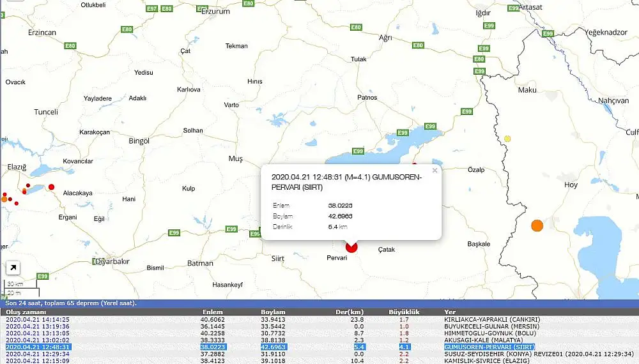The width and height of the screenshot is (639, 364).
Task: Click the Nahçıvan label on map
Action: 613,100
